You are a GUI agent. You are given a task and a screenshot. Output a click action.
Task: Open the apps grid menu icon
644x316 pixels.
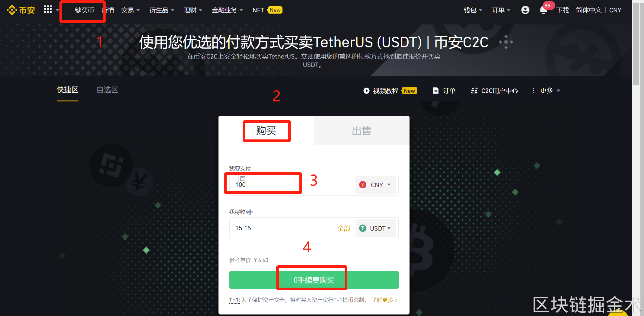tap(48, 9)
